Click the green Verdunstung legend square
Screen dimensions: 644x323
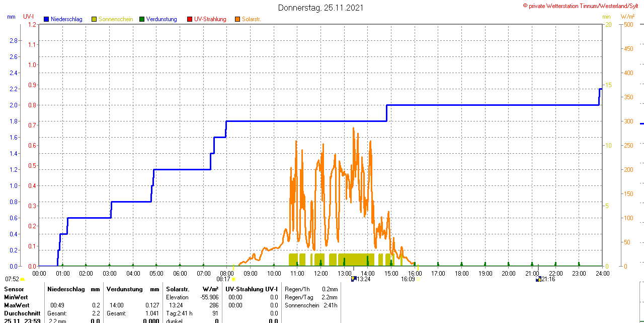pyautogui.click(x=142, y=19)
